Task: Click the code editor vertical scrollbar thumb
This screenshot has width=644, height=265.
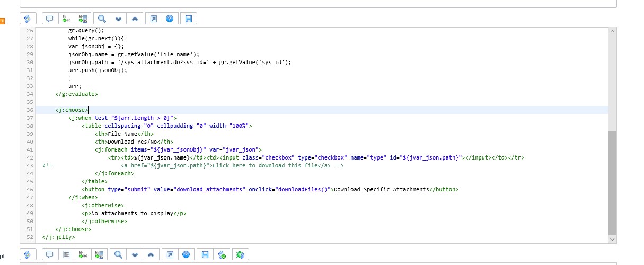Action: point(613,183)
